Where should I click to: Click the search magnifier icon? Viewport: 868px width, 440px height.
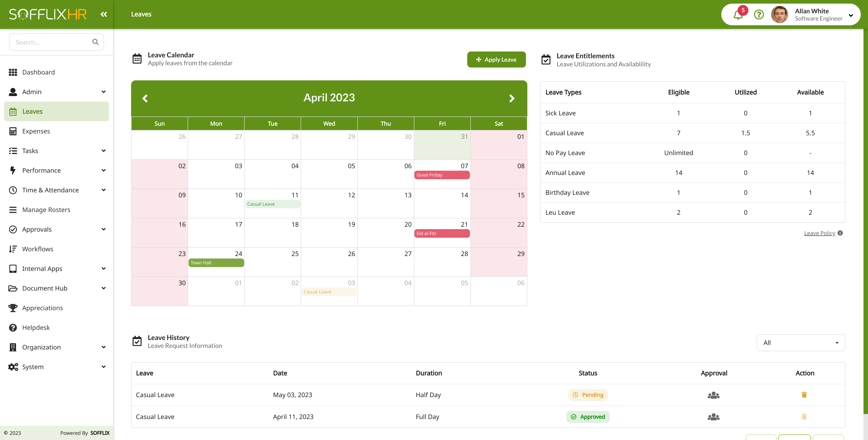tap(95, 42)
